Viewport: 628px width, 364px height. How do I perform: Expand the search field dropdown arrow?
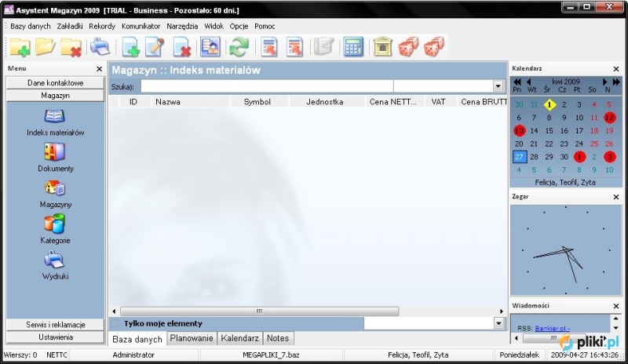click(x=498, y=86)
